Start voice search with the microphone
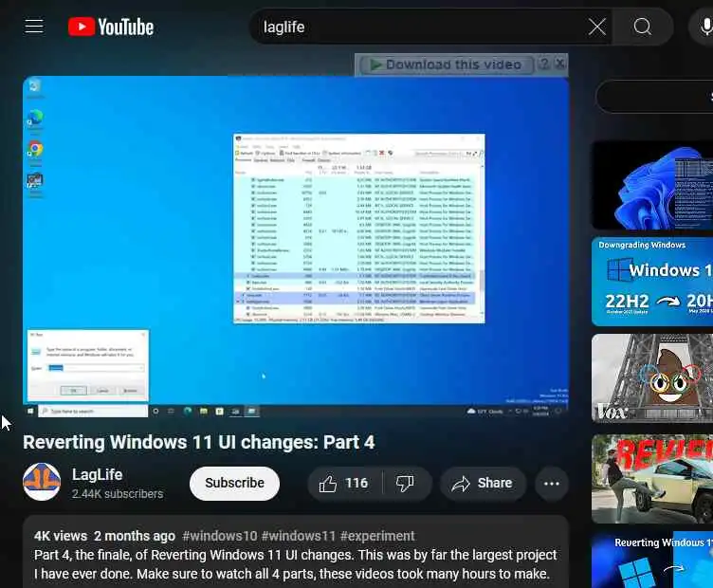 coord(704,27)
